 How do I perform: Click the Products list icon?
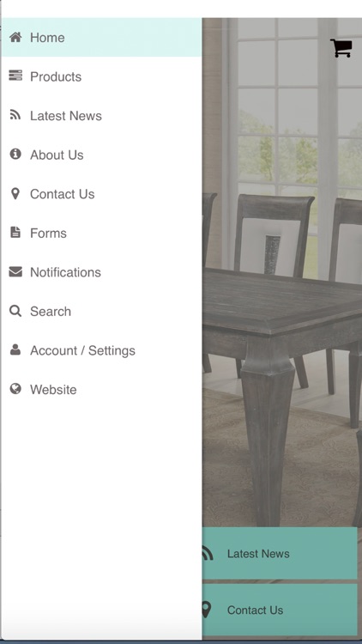tap(15, 76)
